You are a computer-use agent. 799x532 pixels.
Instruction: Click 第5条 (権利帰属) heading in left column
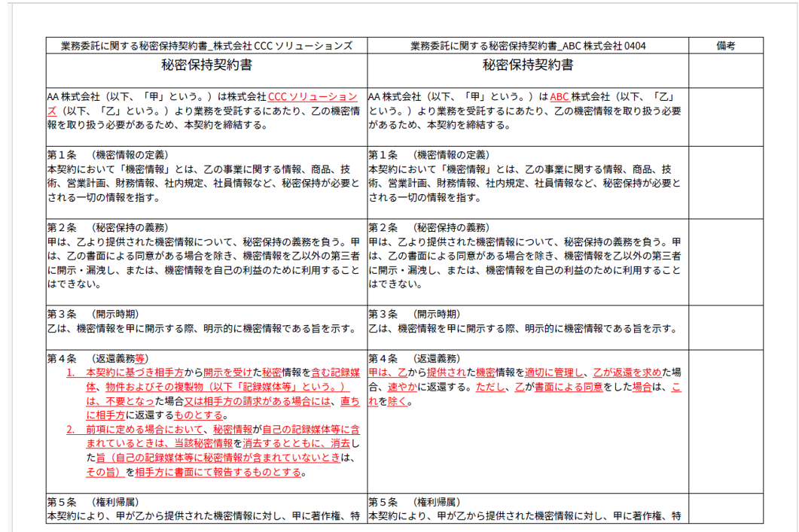tap(93, 502)
